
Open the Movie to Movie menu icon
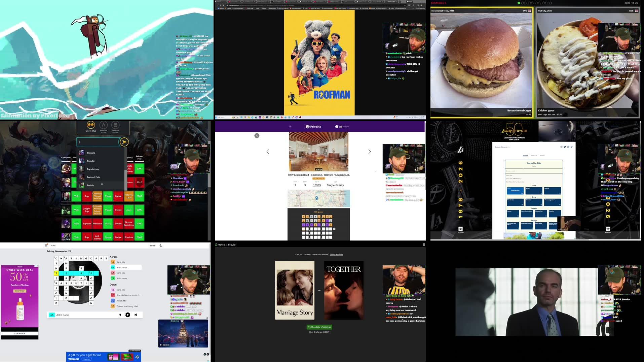click(423, 245)
